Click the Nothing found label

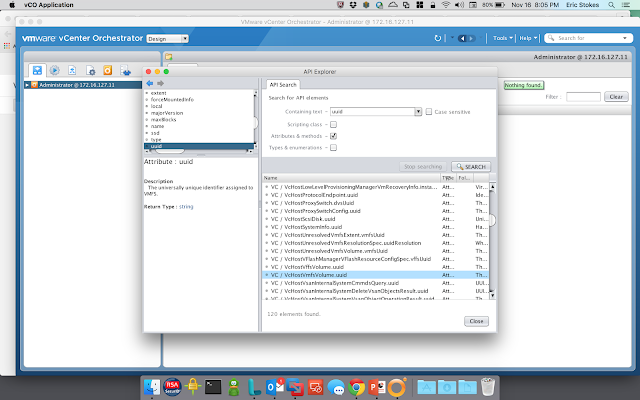[x=524, y=85]
